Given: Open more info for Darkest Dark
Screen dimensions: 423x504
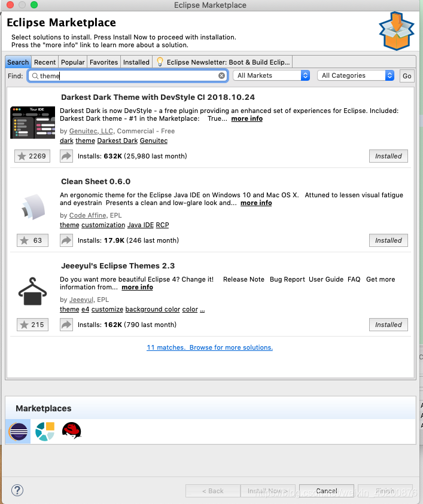Looking at the screenshot, I should pos(247,118).
